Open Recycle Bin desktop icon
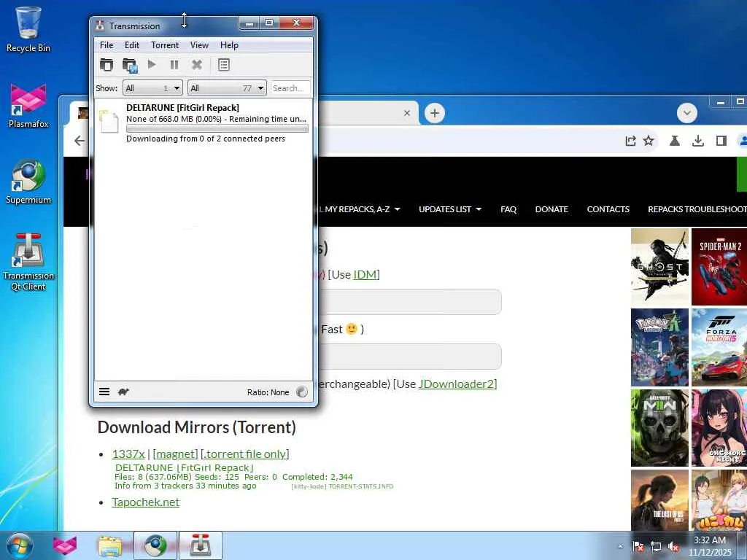Viewport: 747px width, 560px height. point(28,29)
